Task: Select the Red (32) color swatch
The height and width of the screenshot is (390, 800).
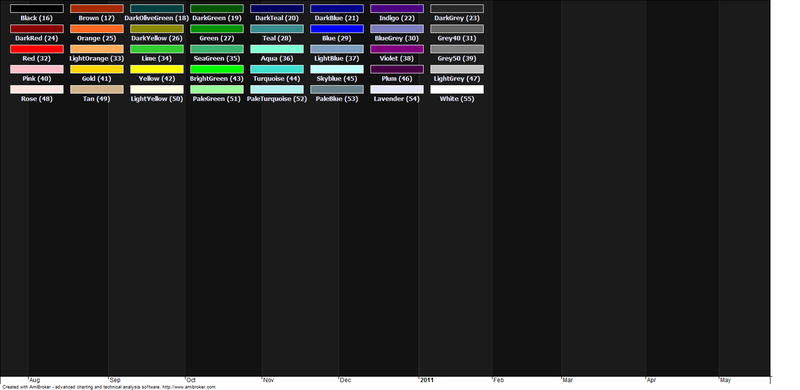Action: [x=37, y=49]
